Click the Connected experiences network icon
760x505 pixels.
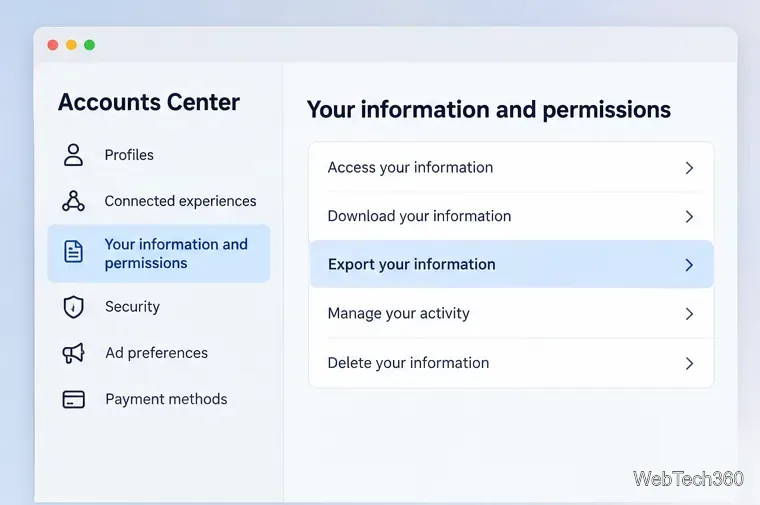pyautogui.click(x=73, y=201)
